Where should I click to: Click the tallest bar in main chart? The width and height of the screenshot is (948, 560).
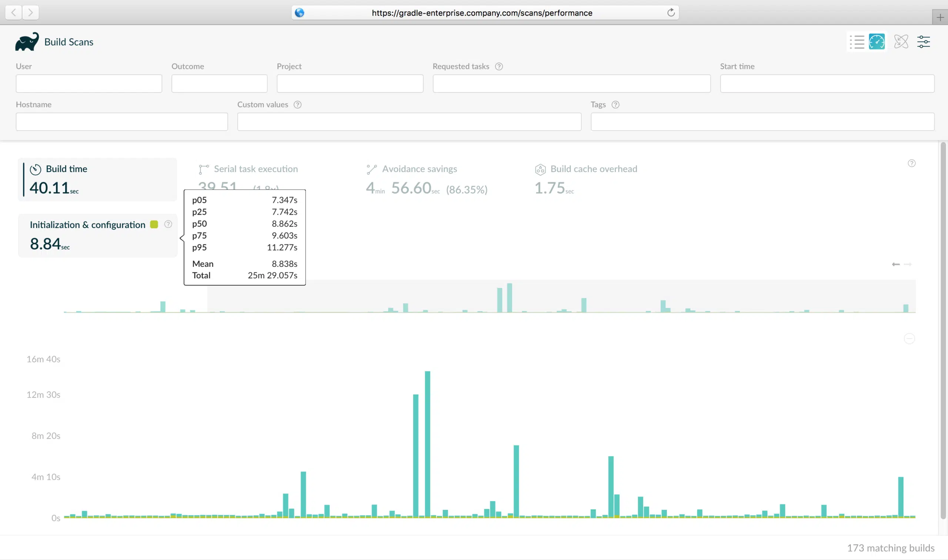(x=427, y=444)
